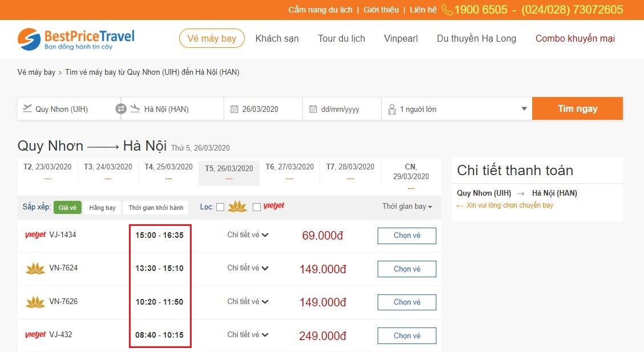This screenshot has height=352, width=644.
Task: Click Vietjet logo on VJ-1434 row
Action: point(35,234)
